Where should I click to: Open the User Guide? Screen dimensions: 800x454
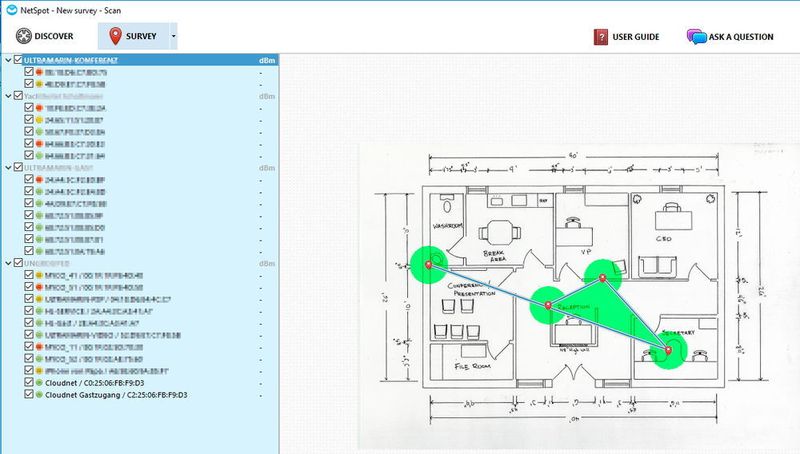(626, 37)
